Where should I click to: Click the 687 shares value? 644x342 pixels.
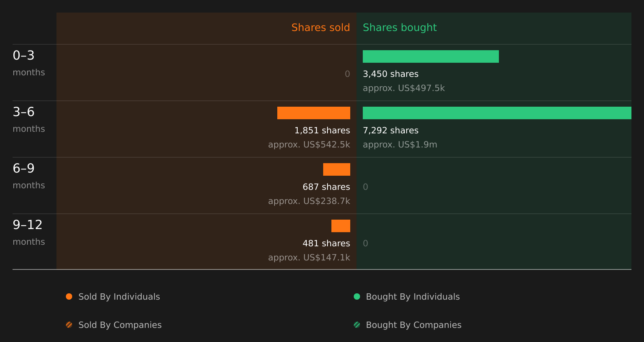(x=326, y=187)
